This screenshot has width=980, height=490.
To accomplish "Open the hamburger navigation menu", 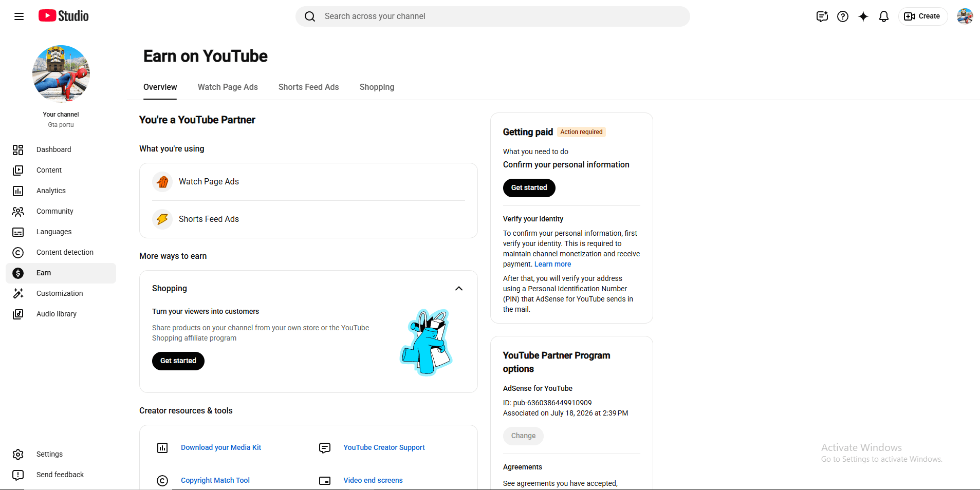I will [x=19, y=16].
